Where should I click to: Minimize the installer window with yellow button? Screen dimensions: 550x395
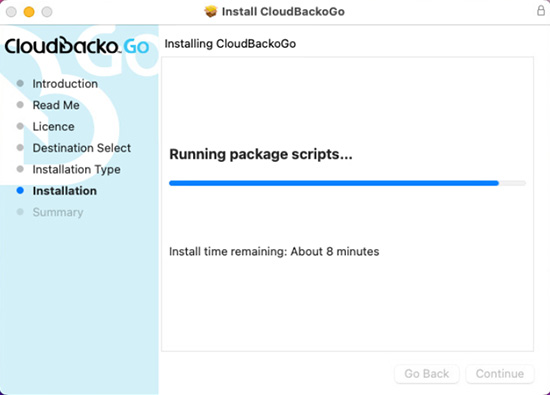29,12
